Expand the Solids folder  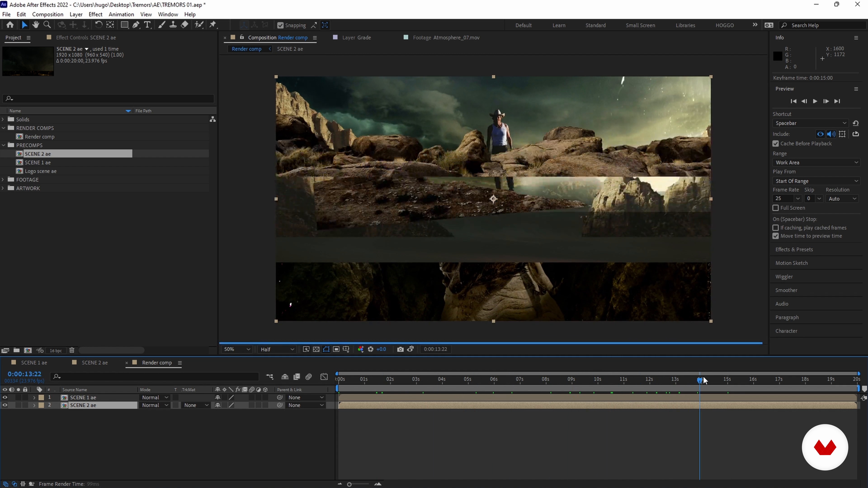3,119
